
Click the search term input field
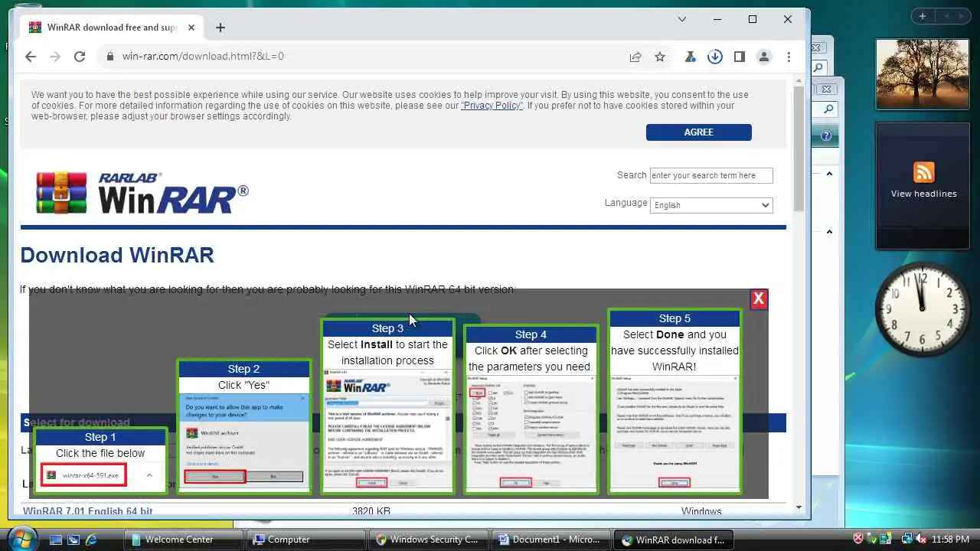(x=711, y=175)
